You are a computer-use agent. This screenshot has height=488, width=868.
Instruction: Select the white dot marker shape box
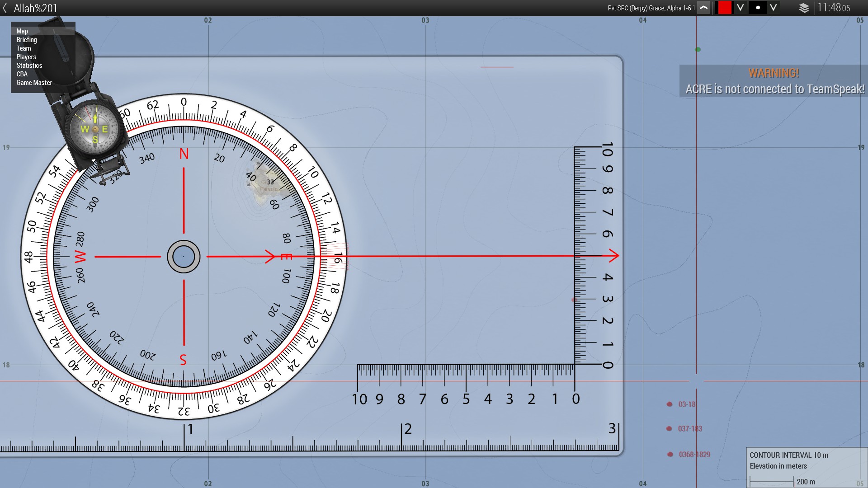(x=758, y=8)
